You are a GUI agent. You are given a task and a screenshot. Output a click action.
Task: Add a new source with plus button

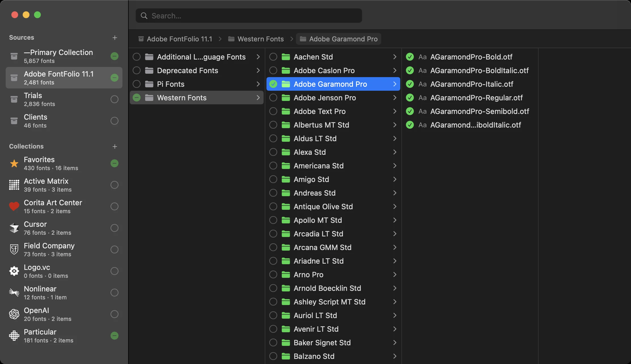point(115,38)
